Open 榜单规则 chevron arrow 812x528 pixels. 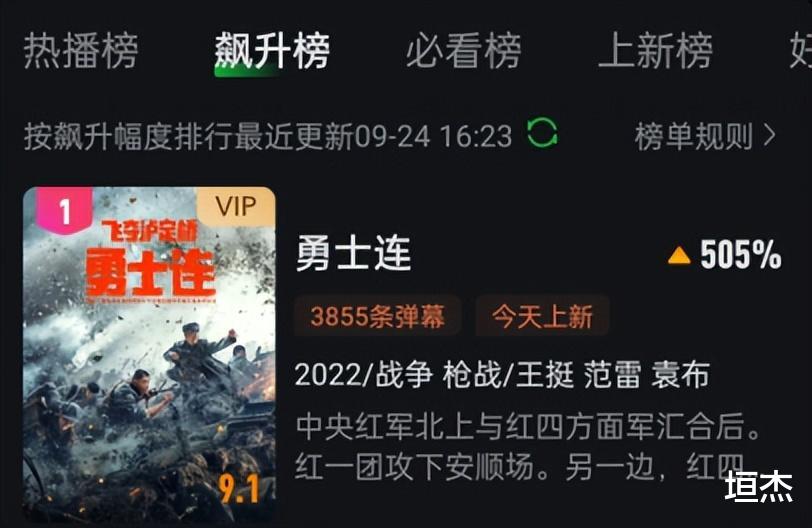(x=770, y=136)
